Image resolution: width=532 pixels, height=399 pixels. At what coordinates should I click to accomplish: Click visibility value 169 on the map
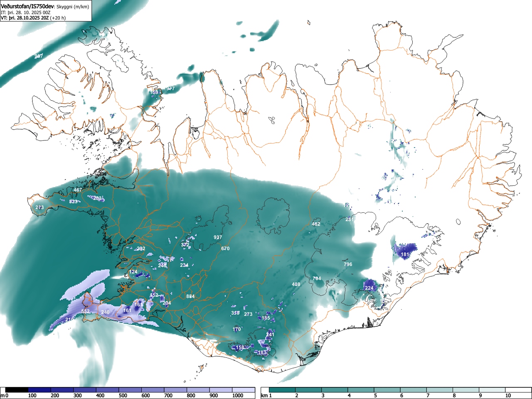pos(154,92)
